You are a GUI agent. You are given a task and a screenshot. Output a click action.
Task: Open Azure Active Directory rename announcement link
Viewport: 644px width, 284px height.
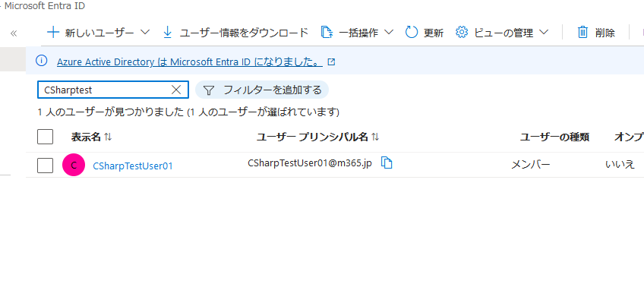click(x=189, y=62)
